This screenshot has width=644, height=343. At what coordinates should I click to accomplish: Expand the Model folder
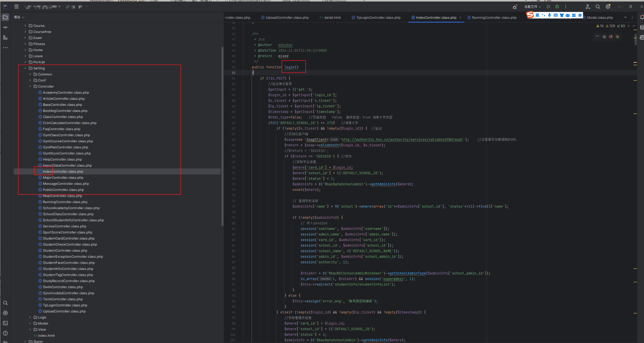[x=30, y=323]
